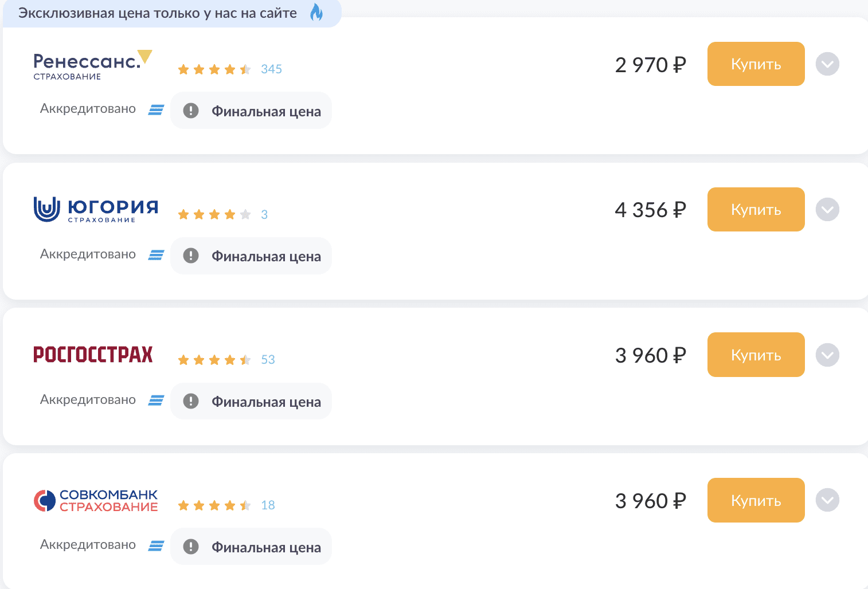Expand the Югория offer details chevron
Screen dimensions: 868x589
point(827,210)
